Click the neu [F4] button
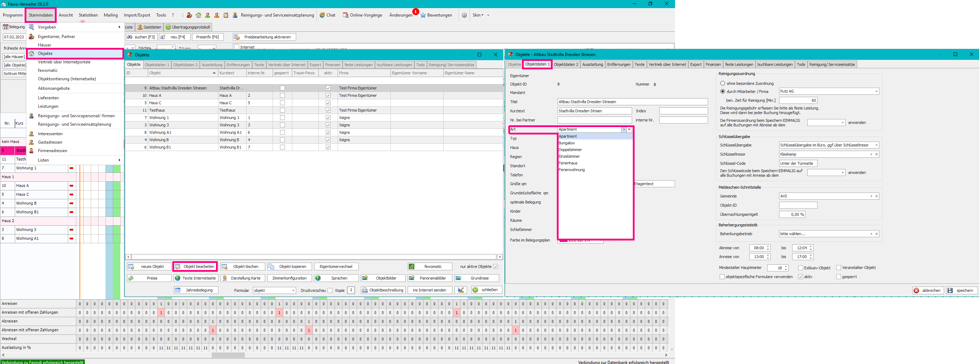This screenshot has width=980, height=364. coord(174,37)
